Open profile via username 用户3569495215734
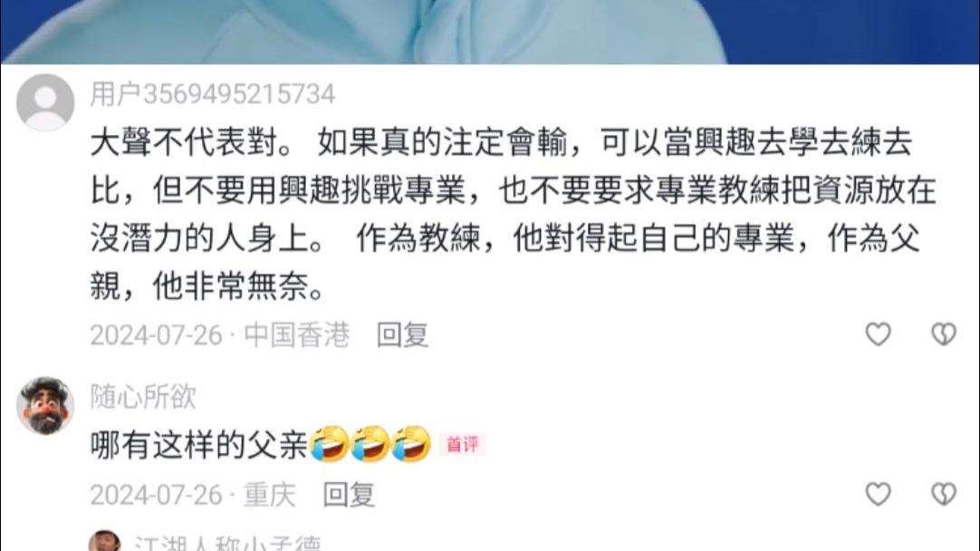The width and height of the screenshot is (980, 551). click(213, 94)
